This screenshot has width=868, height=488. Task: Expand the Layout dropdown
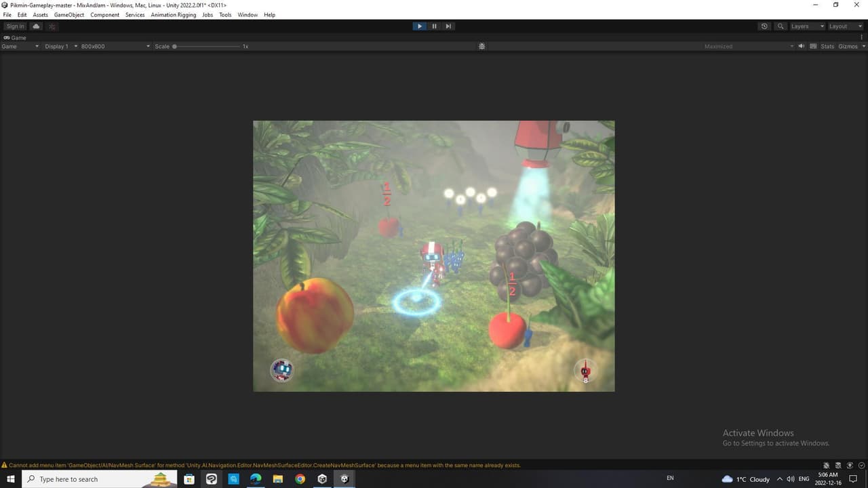[846, 26]
